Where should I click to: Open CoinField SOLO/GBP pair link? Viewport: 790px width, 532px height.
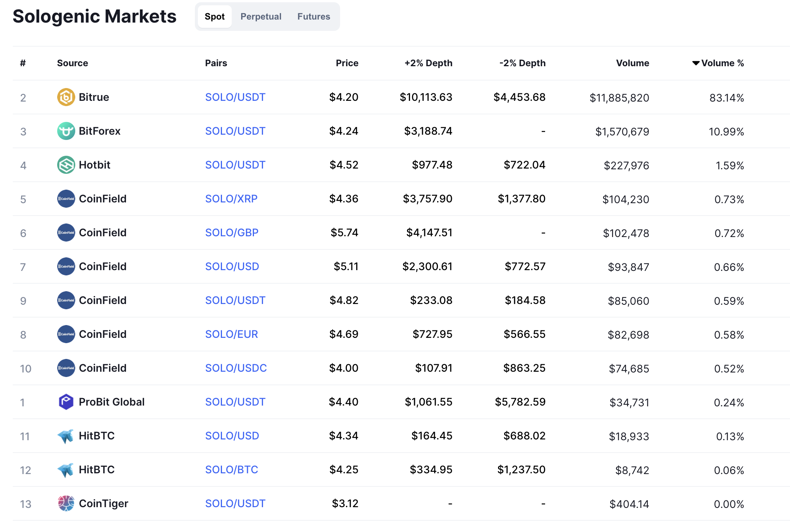click(232, 233)
